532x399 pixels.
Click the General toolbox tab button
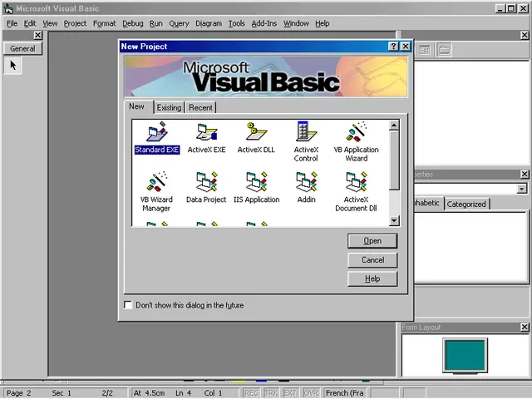tap(22, 48)
